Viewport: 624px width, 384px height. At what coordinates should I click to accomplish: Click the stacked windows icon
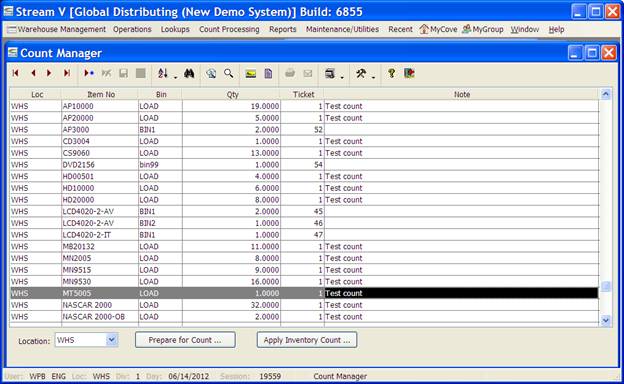330,73
